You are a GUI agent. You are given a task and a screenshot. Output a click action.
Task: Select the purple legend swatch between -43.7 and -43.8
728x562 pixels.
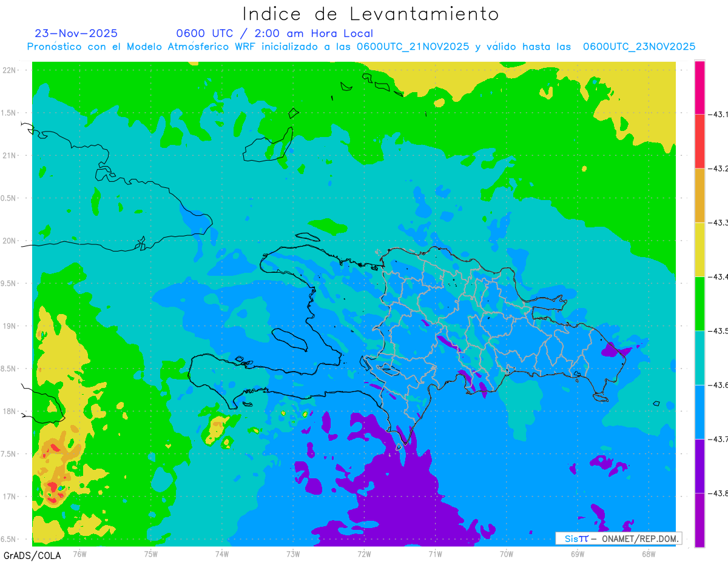(699, 466)
